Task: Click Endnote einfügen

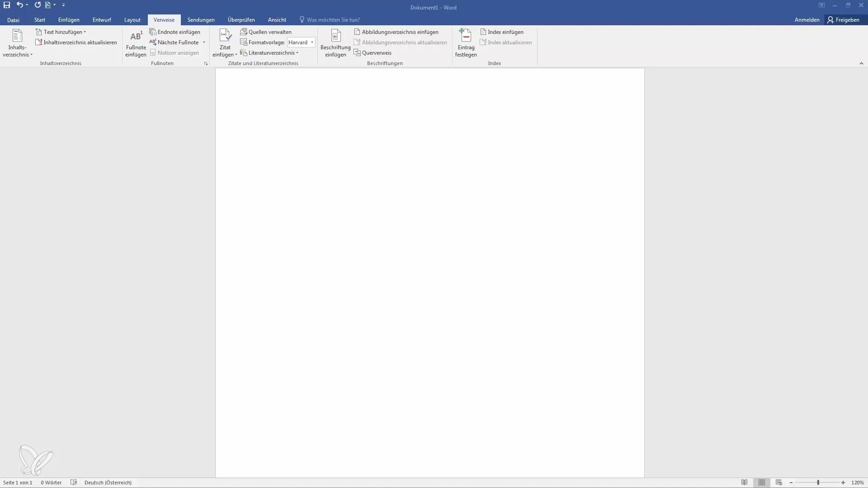Action: (x=175, y=32)
